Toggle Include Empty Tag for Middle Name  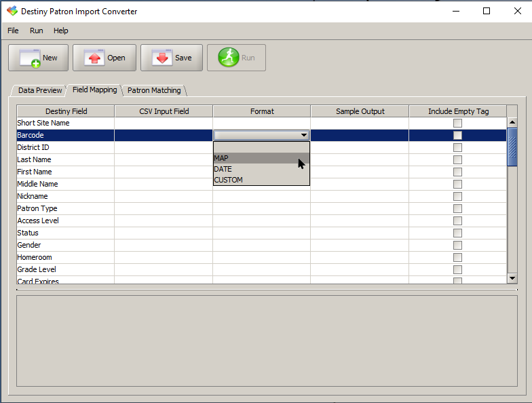pos(457,185)
